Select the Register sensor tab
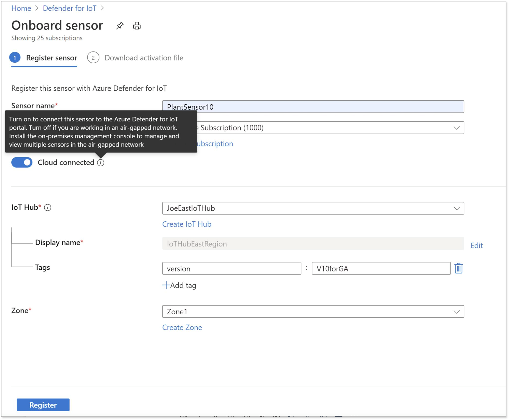509x420 pixels. point(52,58)
